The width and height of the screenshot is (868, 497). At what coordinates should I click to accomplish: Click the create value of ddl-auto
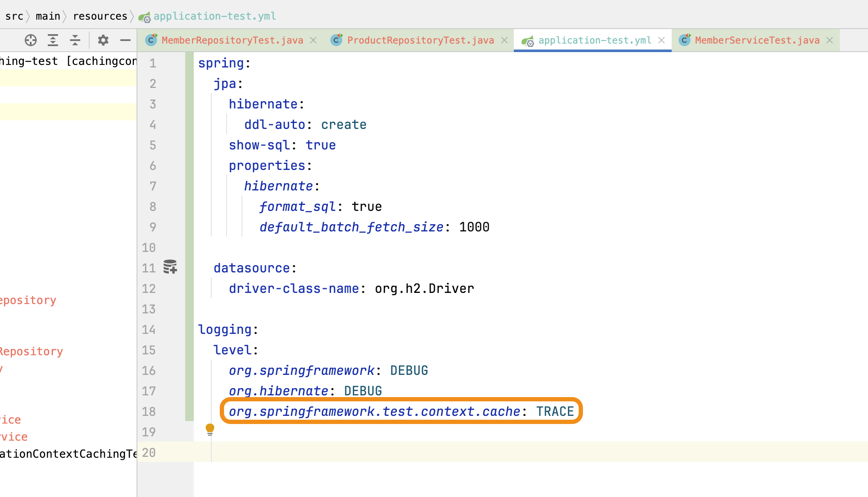pyautogui.click(x=344, y=125)
